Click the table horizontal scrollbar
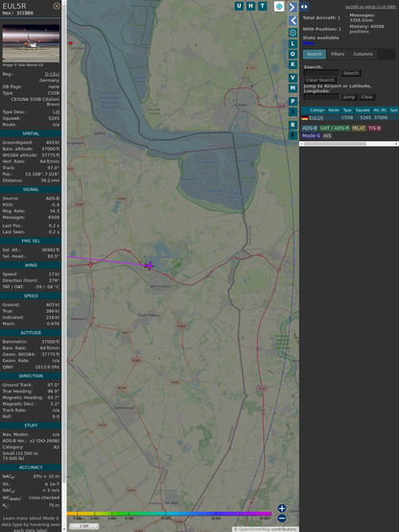This screenshot has height=532, width=399. tap(335, 144)
